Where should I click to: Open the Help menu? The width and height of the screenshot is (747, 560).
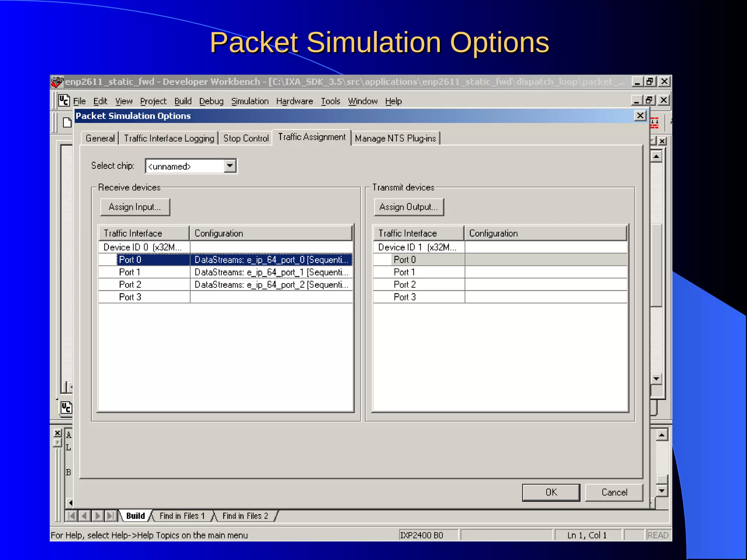394,101
